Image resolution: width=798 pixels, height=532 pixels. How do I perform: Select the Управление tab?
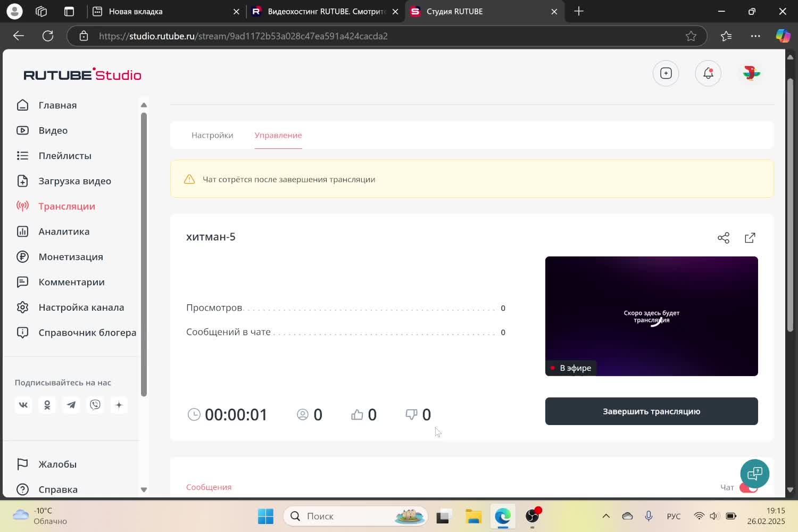[278, 135]
